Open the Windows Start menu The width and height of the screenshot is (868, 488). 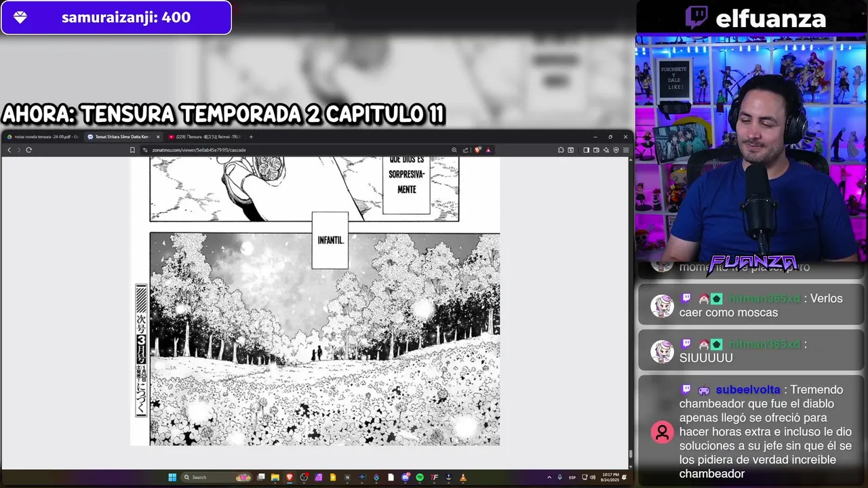172,477
